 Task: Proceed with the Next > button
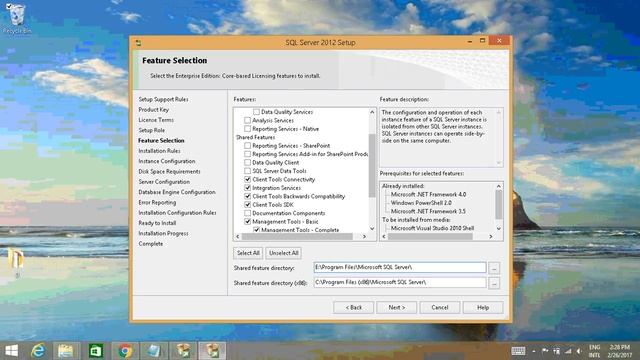pyautogui.click(x=397, y=307)
